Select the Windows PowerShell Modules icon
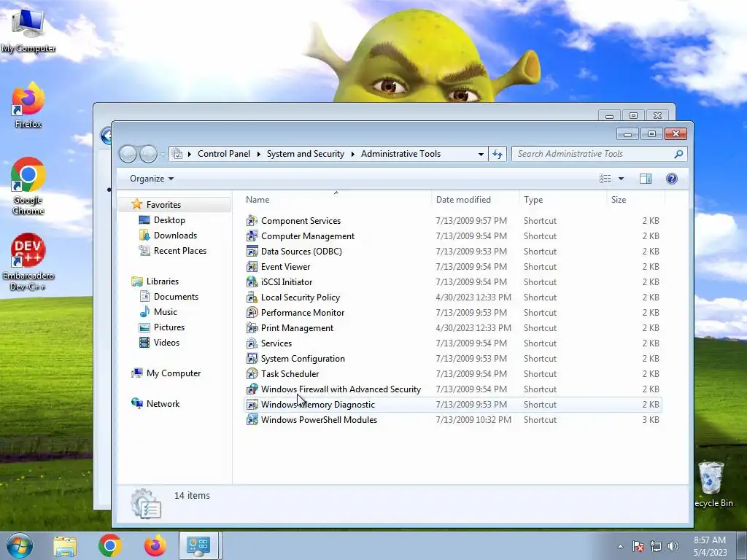The image size is (747, 560). click(252, 420)
